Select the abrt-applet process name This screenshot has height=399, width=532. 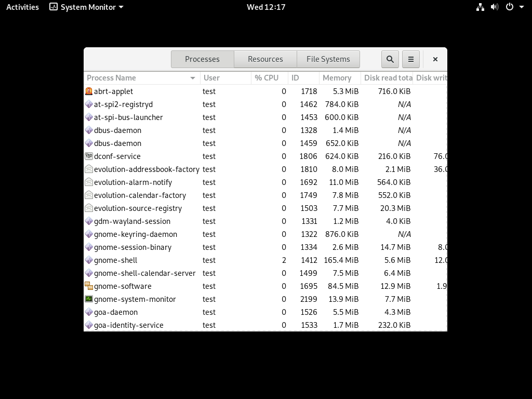113,91
